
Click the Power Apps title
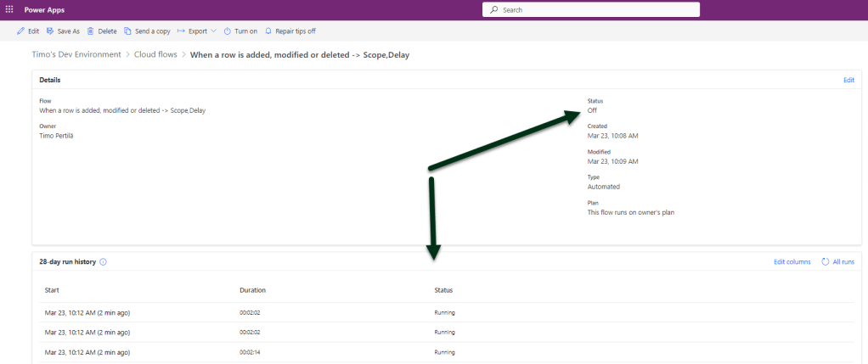tap(46, 9)
